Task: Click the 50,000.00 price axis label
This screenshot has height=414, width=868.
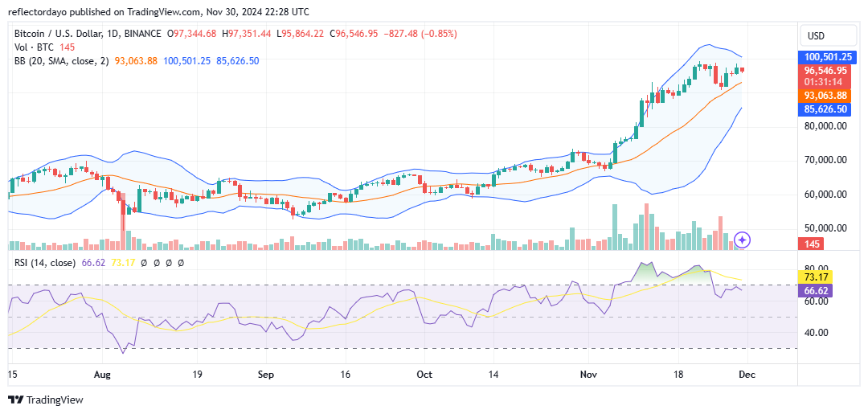Action: coord(825,228)
